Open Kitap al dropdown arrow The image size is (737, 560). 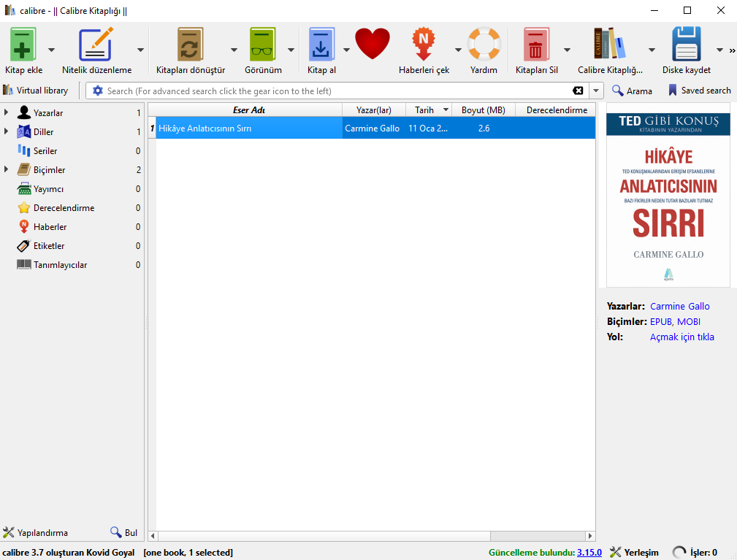tap(346, 50)
